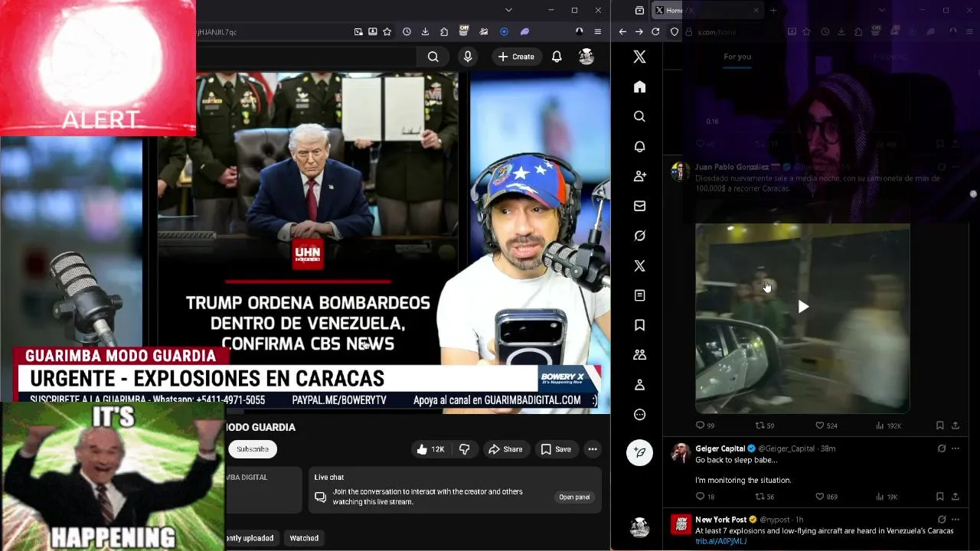Share the Juan Pablo González post
This screenshot has width=980, height=551.
955,425
